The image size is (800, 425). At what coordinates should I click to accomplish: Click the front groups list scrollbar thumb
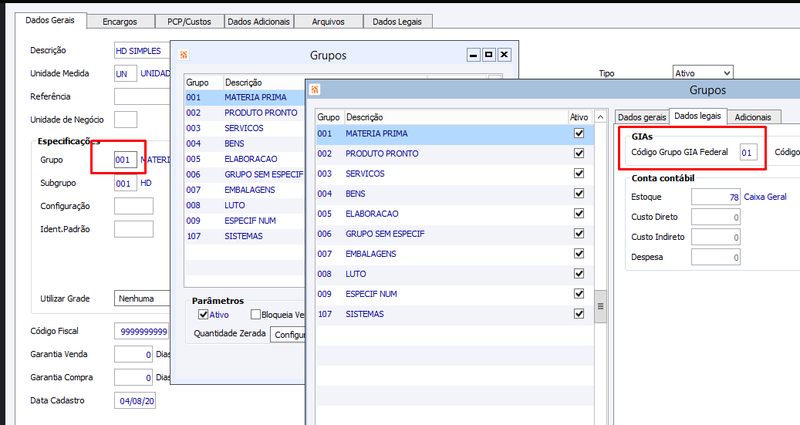click(x=601, y=306)
